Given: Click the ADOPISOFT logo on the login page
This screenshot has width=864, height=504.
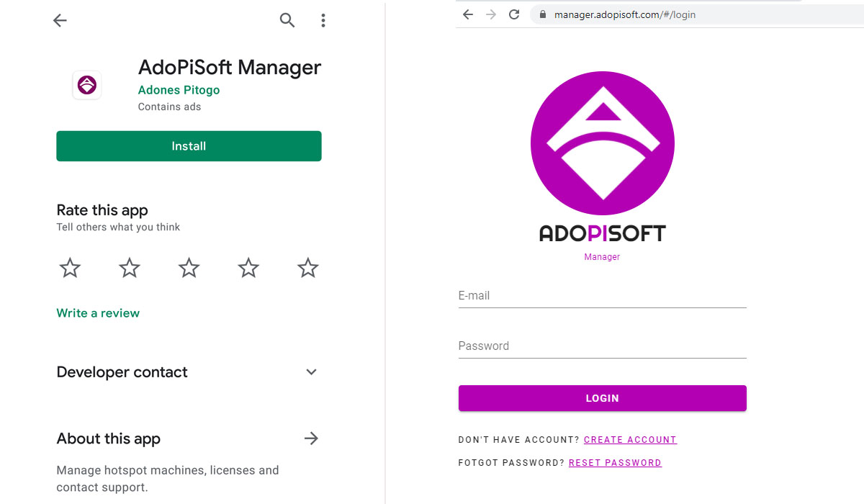Looking at the screenshot, I should click(602, 143).
